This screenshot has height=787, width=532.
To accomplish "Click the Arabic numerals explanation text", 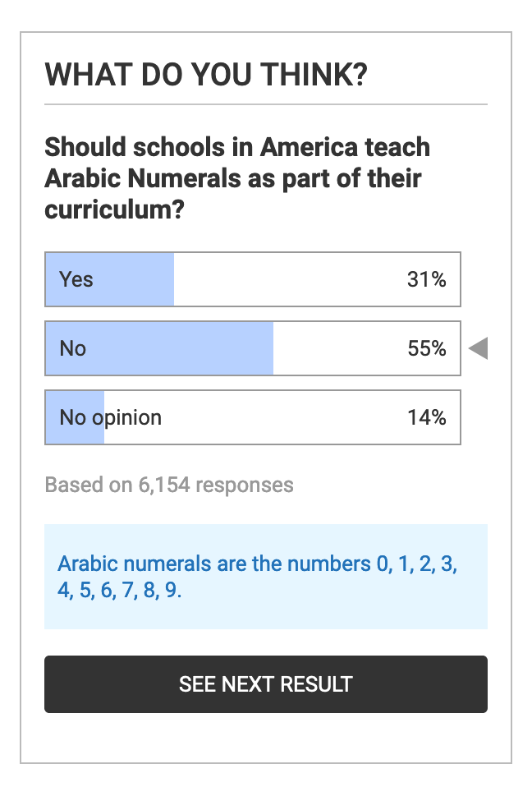I will point(257,577).
